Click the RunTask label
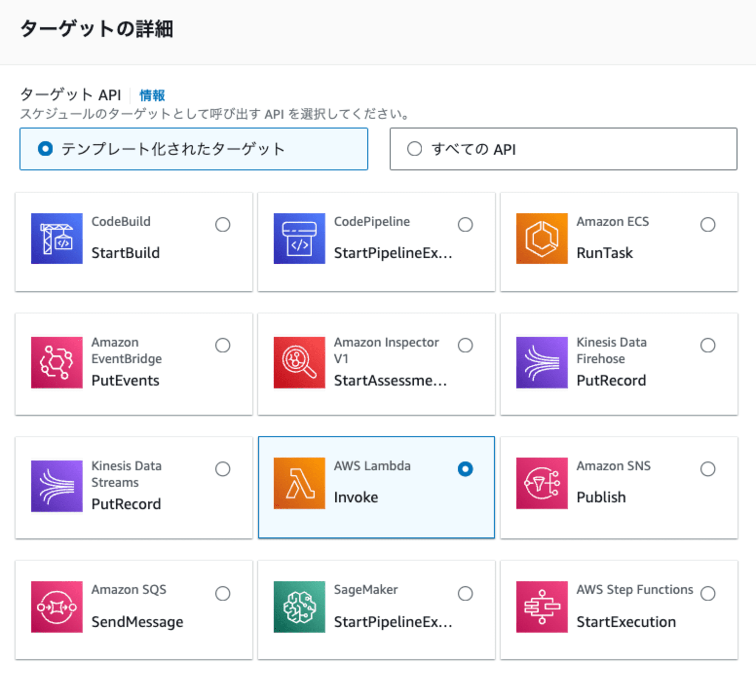756x700 pixels. tap(605, 253)
